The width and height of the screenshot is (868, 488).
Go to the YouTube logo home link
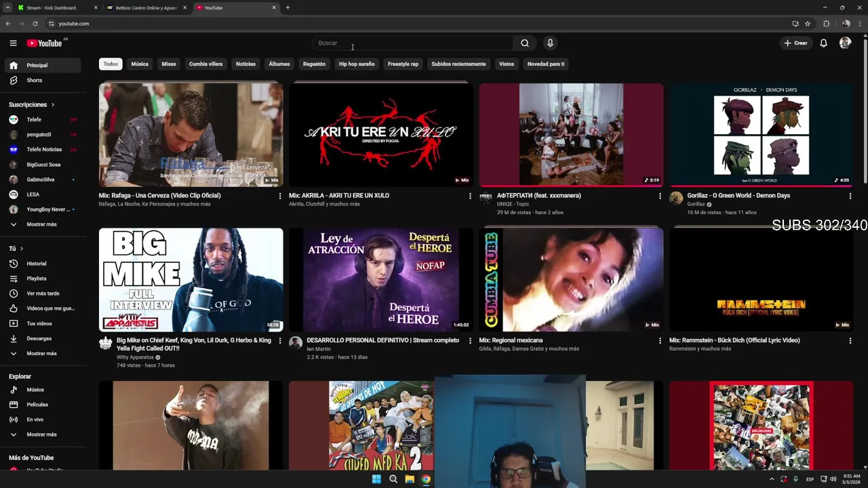[44, 43]
